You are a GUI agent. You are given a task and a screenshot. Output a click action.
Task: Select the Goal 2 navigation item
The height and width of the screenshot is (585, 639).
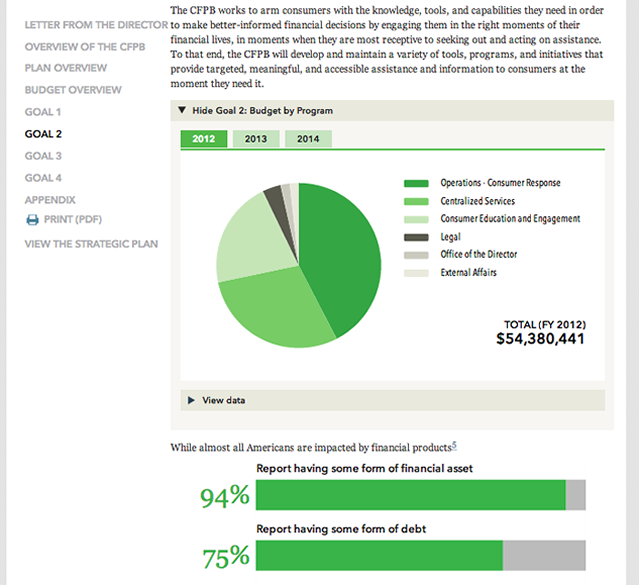point(43,134)
